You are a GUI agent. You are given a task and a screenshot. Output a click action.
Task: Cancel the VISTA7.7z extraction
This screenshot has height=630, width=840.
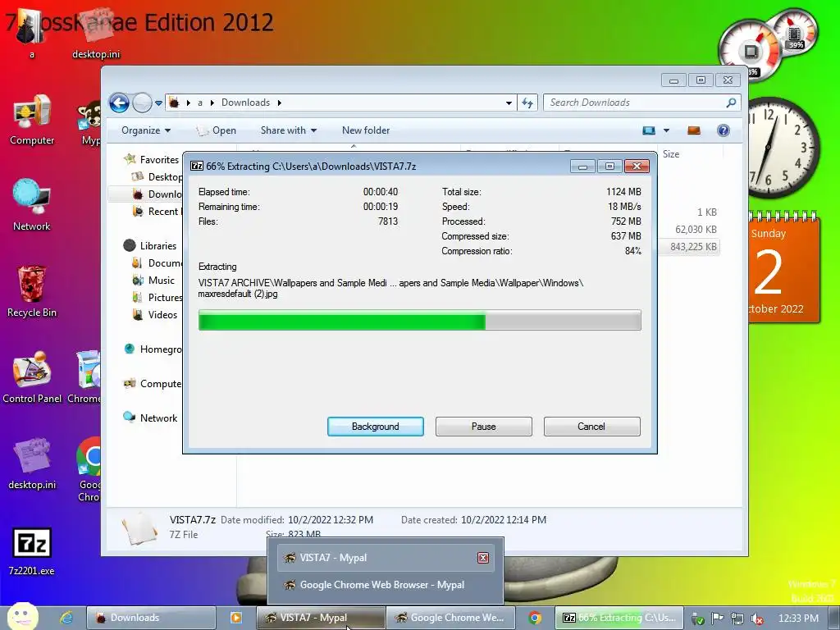(x=591, y=427)
